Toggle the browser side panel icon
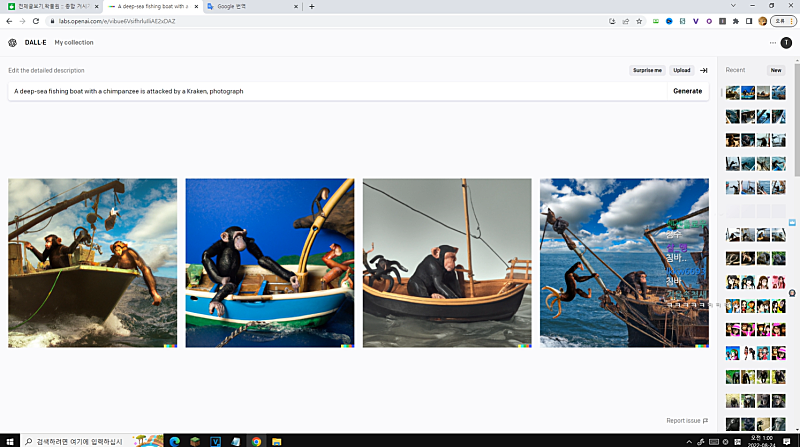 [x=748, y=21]
